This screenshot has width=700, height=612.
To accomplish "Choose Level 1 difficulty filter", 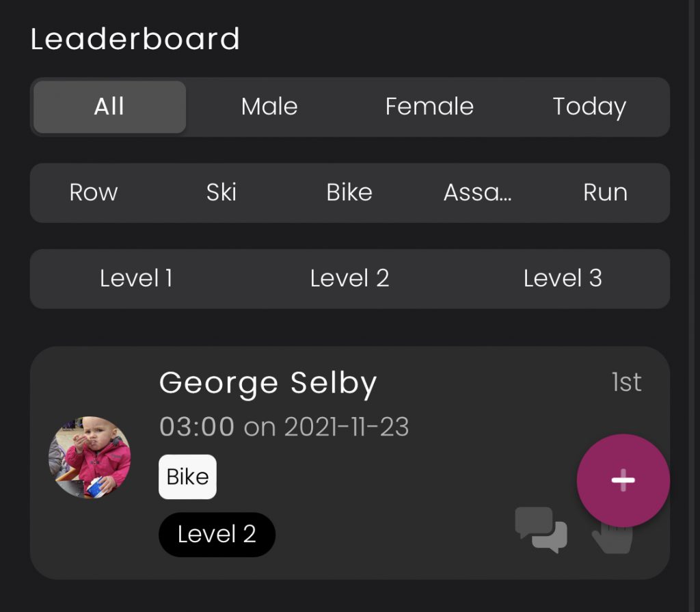I will 136,278.
